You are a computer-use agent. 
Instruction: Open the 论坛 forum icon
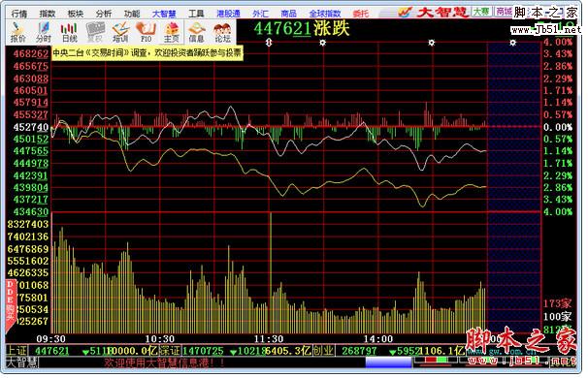[222, 32]
